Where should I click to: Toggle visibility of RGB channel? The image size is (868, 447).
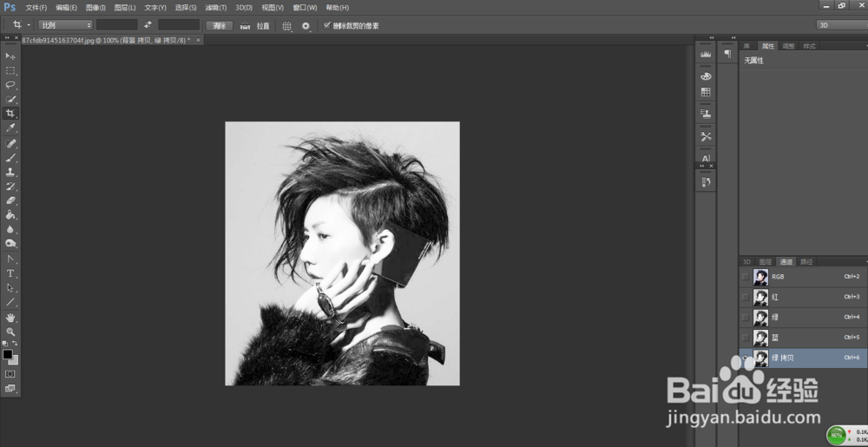tap(745, 277)
